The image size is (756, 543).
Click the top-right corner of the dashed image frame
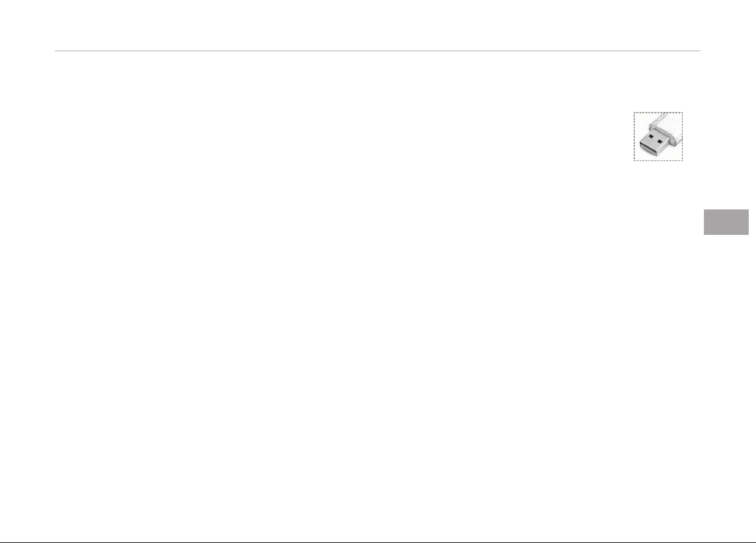(682, 113)
